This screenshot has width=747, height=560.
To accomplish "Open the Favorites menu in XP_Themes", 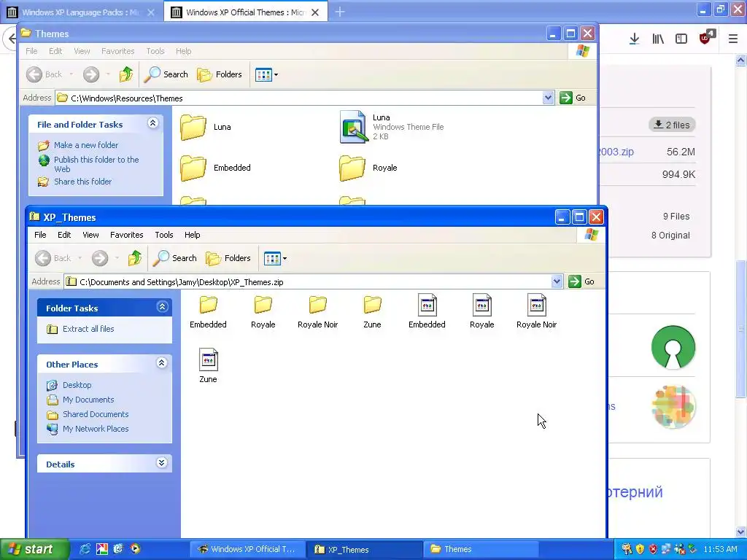I will tap(127, 235).
